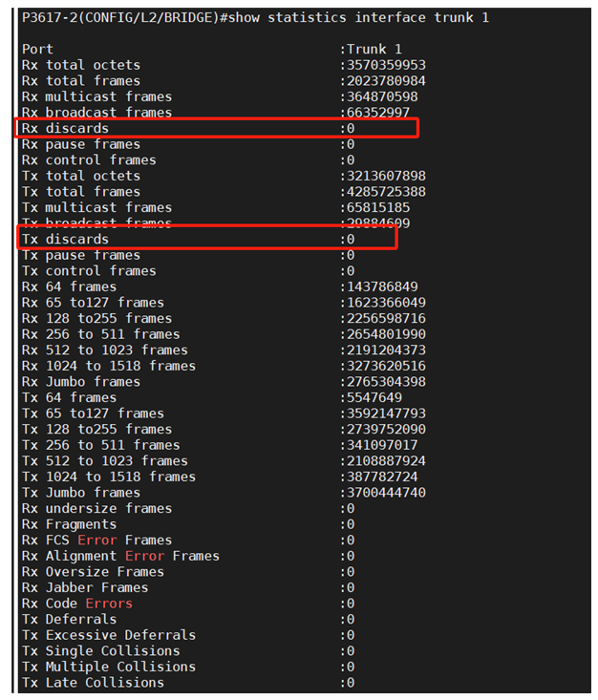Click the Rx total octets value 3570359953
This screenshot has height=700, width=598.
coord(386,65)
